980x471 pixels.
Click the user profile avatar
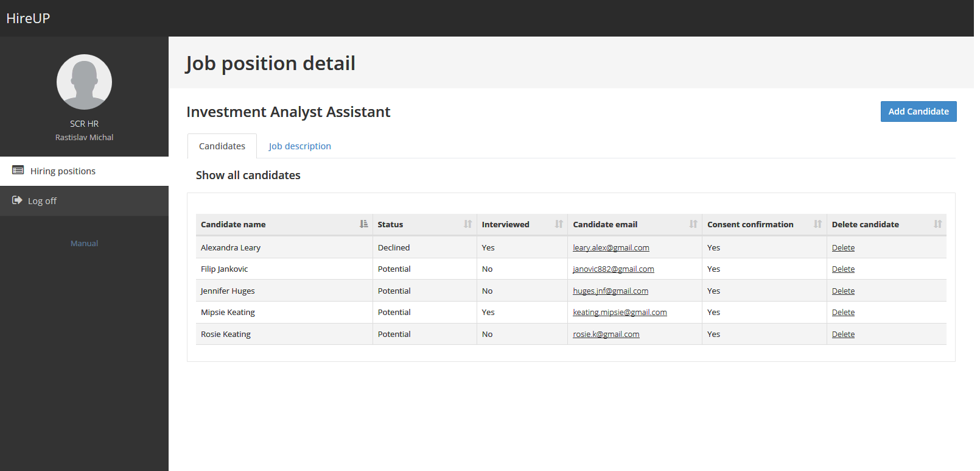coord(84,82)
